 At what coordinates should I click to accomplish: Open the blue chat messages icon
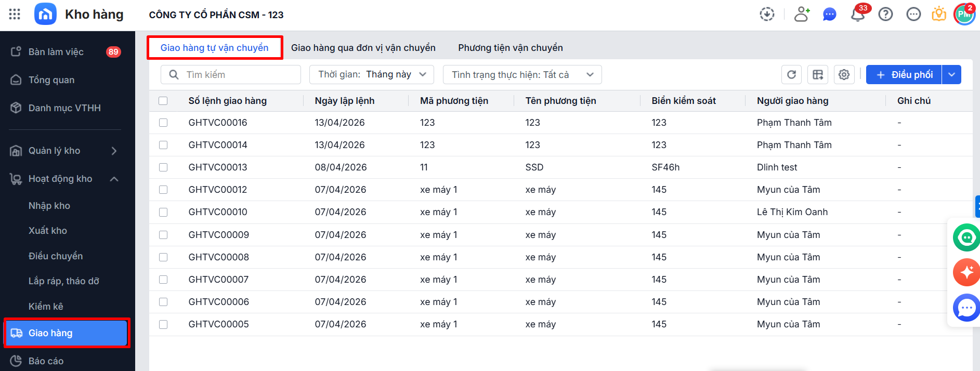click(830, 14)
